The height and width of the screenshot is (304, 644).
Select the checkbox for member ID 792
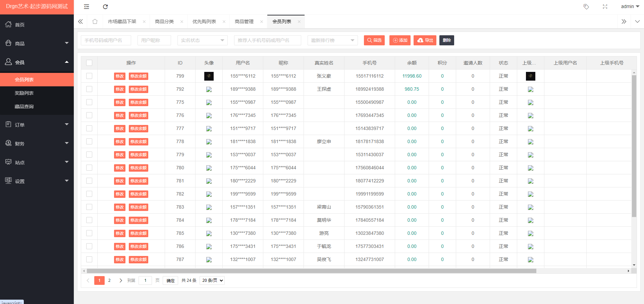pyautogui.click(x=89, y=89)
